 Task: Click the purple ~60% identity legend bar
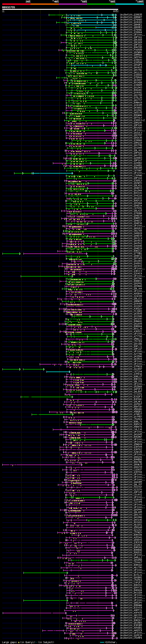tap(73, 4)
